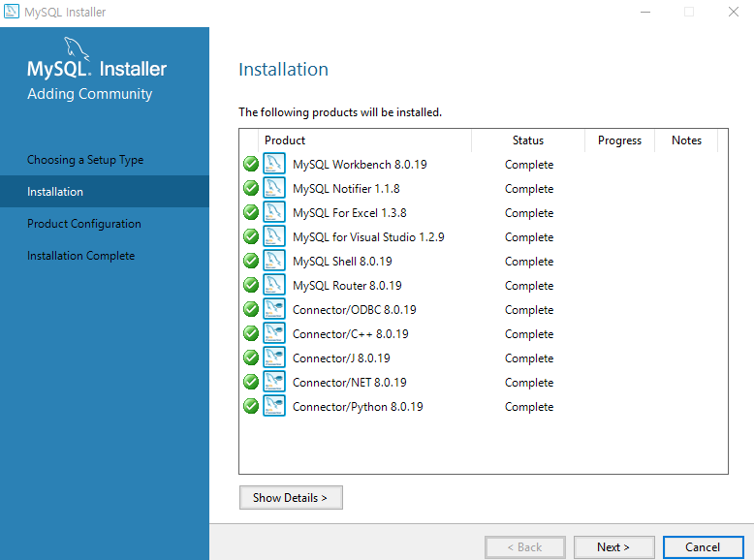Click Complete status of Connector/ODBC row
Image resolution: width=754 pixels, height=560 pixels.
(529, 310)
